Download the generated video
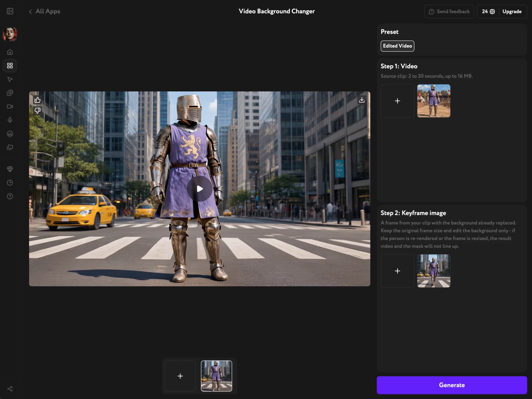Screen dimensions: 532x399 [362, 100]
